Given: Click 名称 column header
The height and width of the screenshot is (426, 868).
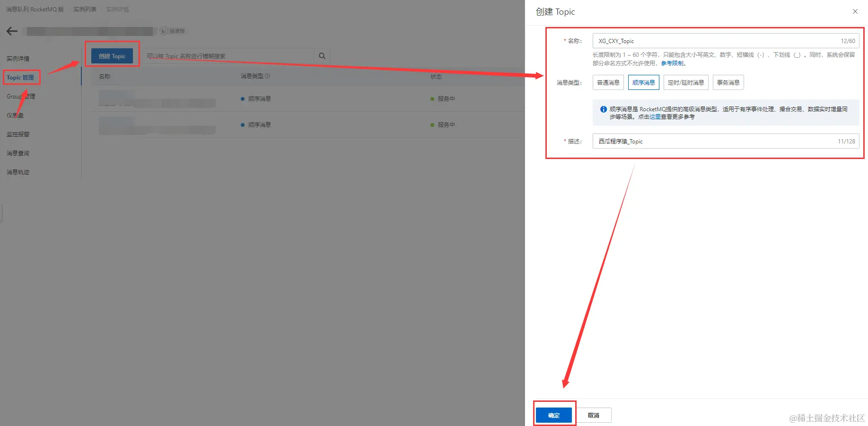Looking at the screenshot, I should (x=105, y=76).
